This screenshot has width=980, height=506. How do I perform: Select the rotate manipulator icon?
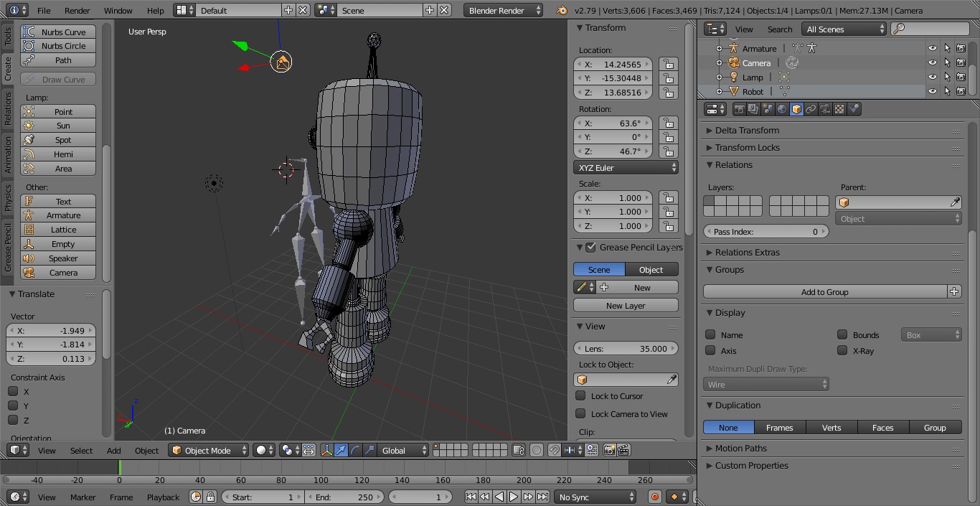355,450
